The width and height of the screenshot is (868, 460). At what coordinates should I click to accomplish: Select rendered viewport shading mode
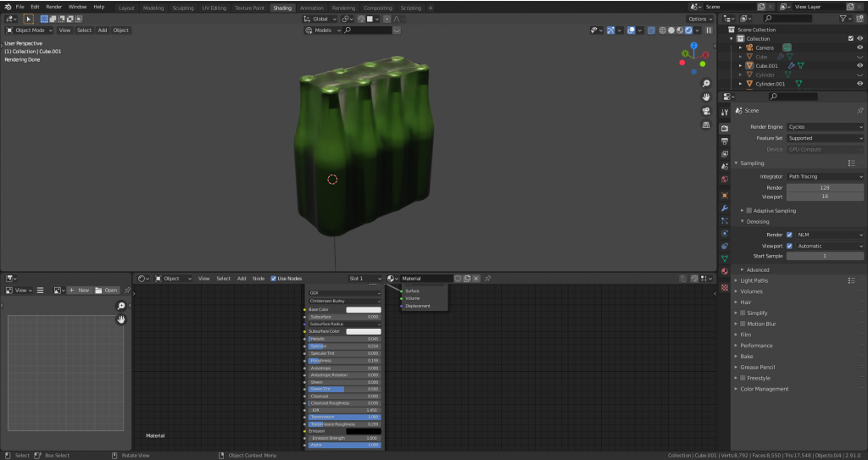point(687,30)
